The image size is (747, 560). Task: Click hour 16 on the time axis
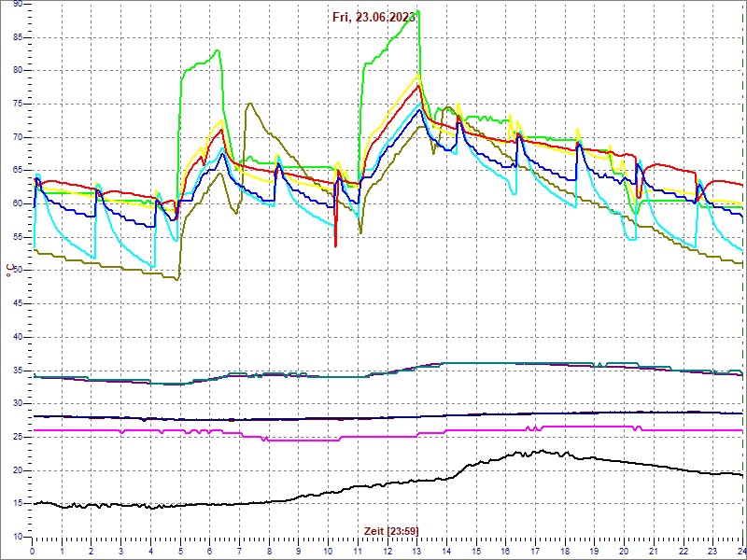506,551
